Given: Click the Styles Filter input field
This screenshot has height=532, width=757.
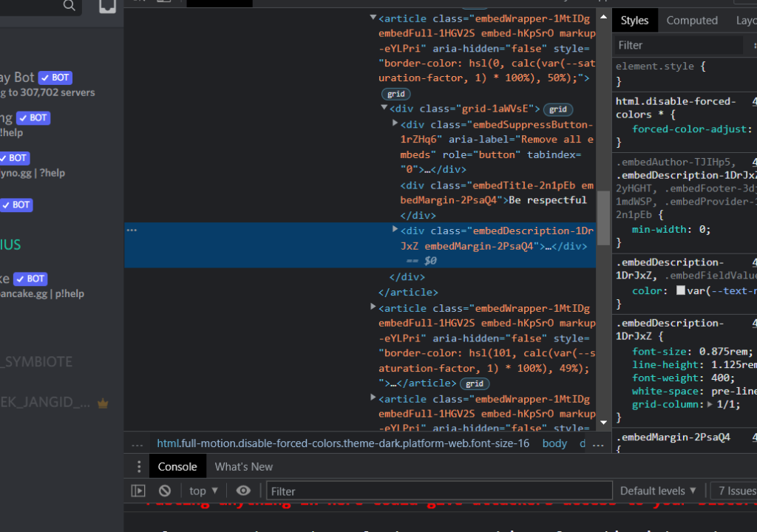Looking at the screenshot, I should click(679, 45).
